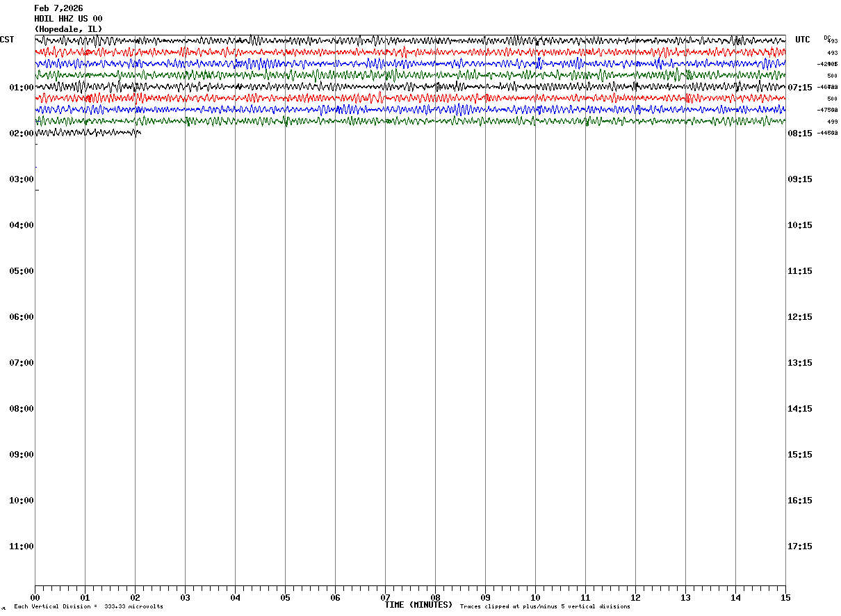Click the '09:00' CST hour label

22,455
